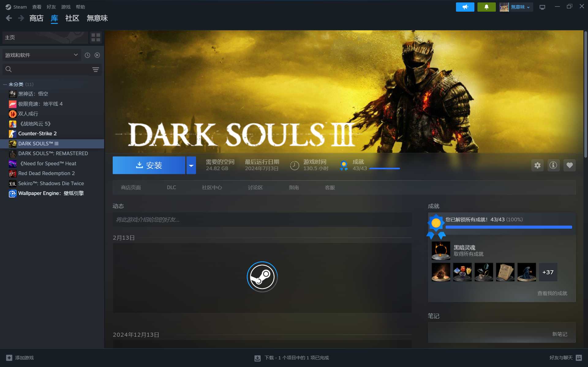Image resolution: width=588 pixels, height=367 pixels.
Task: Select Sekiro: Shadows Die Twice in library
Action: (51, 183)
